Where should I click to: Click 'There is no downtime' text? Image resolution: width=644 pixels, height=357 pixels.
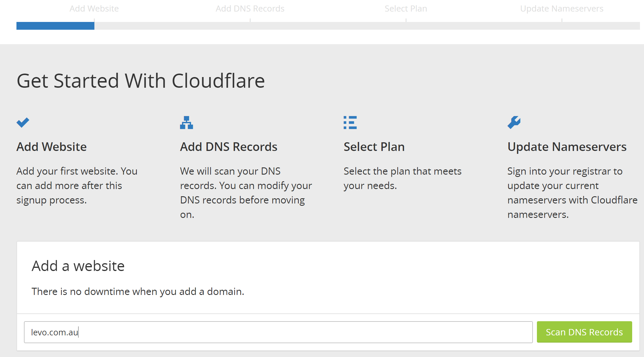click(138, 291)
